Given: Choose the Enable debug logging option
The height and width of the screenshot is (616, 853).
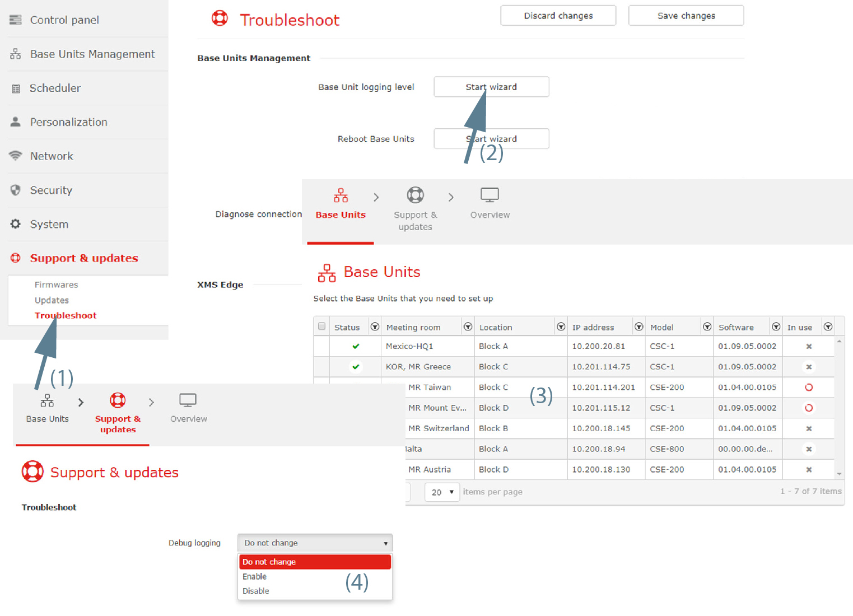Looking at the screenshot, I should click(x=315, y=576).
